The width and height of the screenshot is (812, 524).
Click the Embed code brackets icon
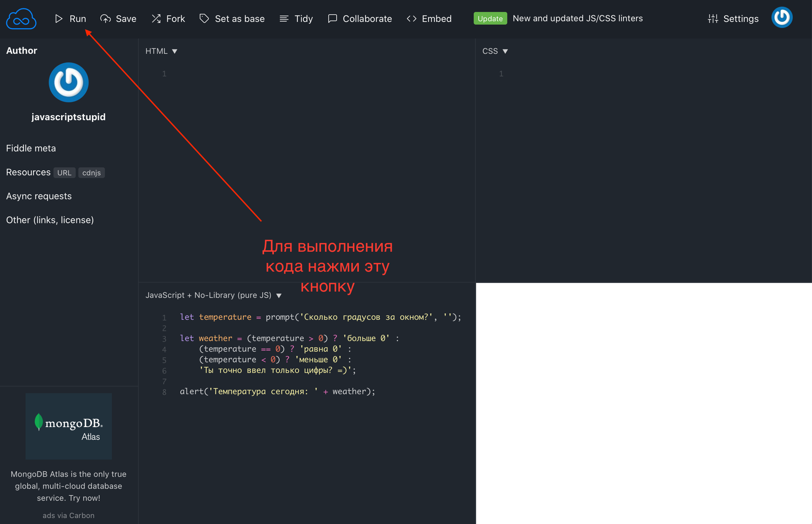pos(412,18)
